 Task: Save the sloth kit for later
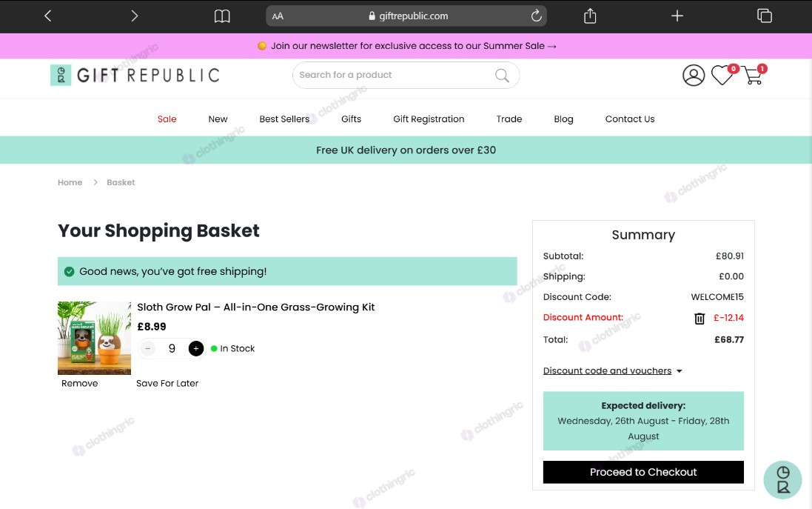(167, 384)
